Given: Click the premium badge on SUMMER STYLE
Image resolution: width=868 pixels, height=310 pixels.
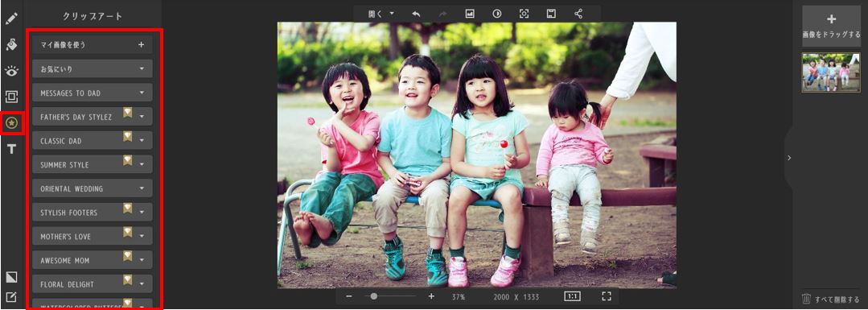Looking at the screenshot, I should (x=127, y=160).
